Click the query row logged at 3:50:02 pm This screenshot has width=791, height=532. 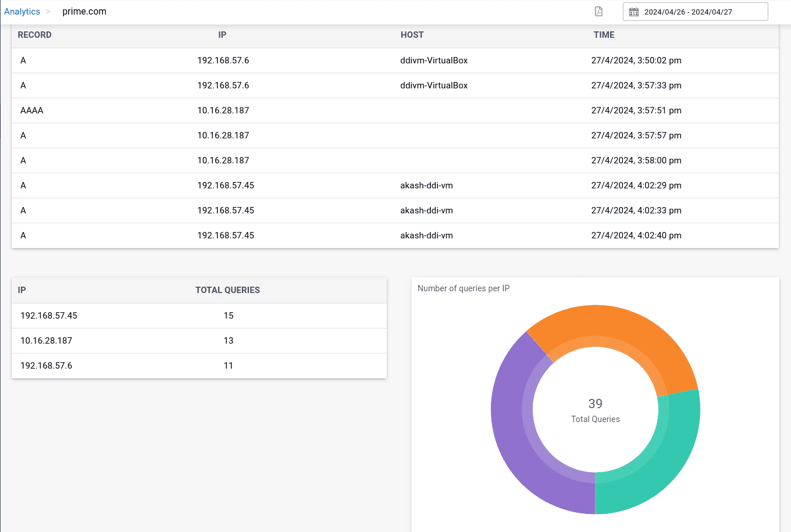(395, 60)
